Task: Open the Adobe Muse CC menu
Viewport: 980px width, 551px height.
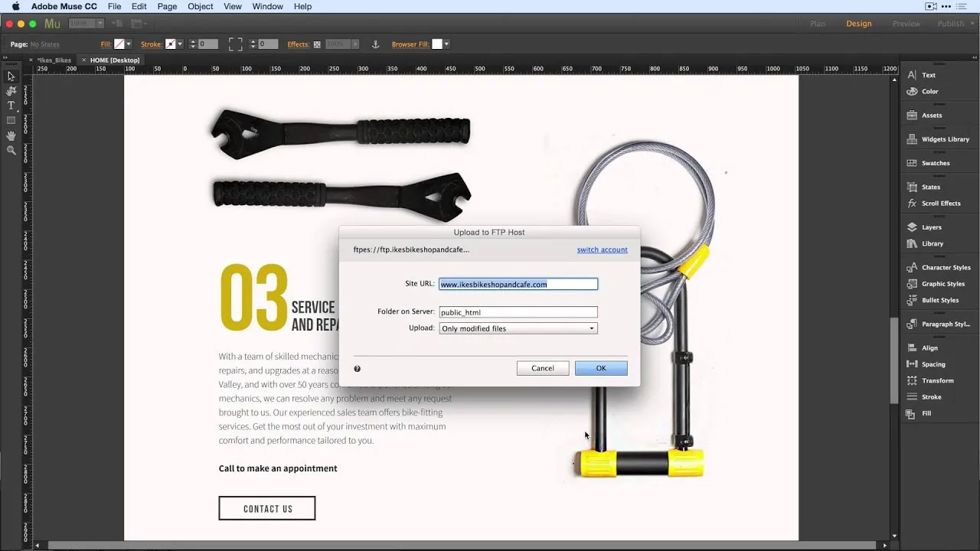Action: (64, 6)
